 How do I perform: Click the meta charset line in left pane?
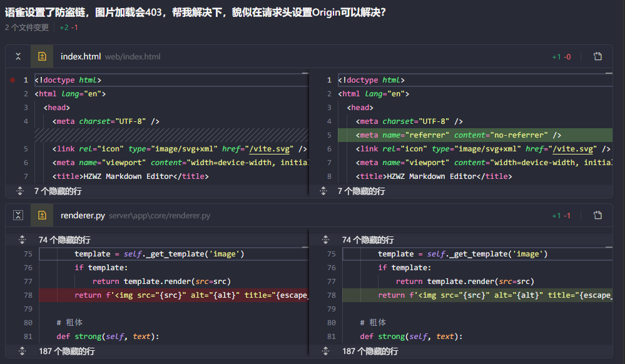[x=106, y=121]
